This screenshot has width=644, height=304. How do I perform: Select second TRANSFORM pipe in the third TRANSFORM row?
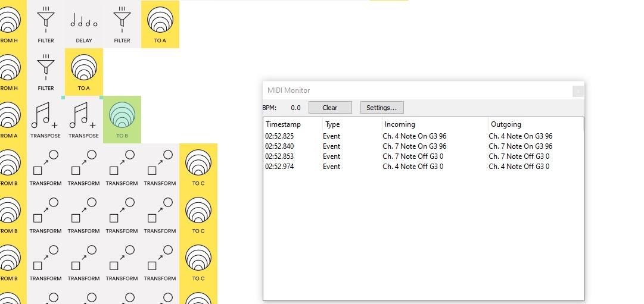coord(84,262)
